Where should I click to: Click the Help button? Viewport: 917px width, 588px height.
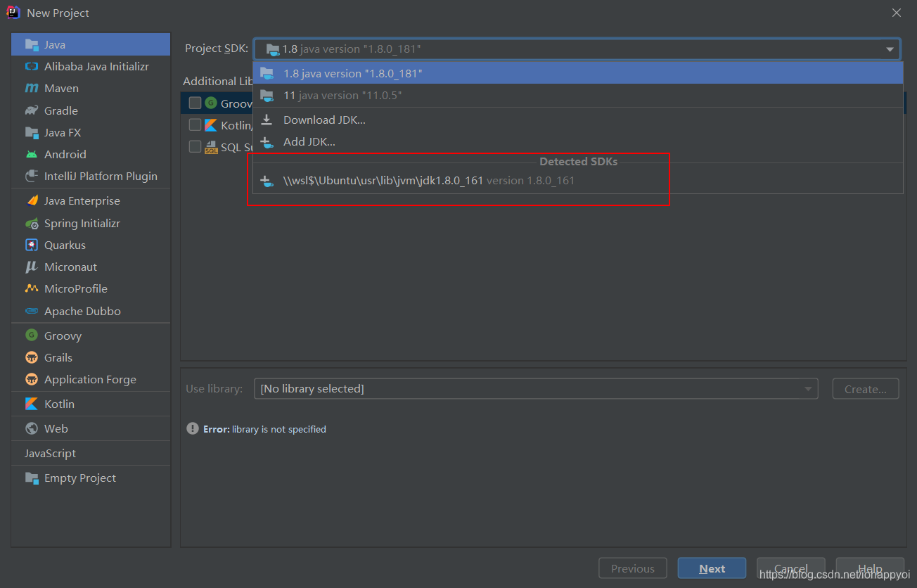tap(870, 569)
